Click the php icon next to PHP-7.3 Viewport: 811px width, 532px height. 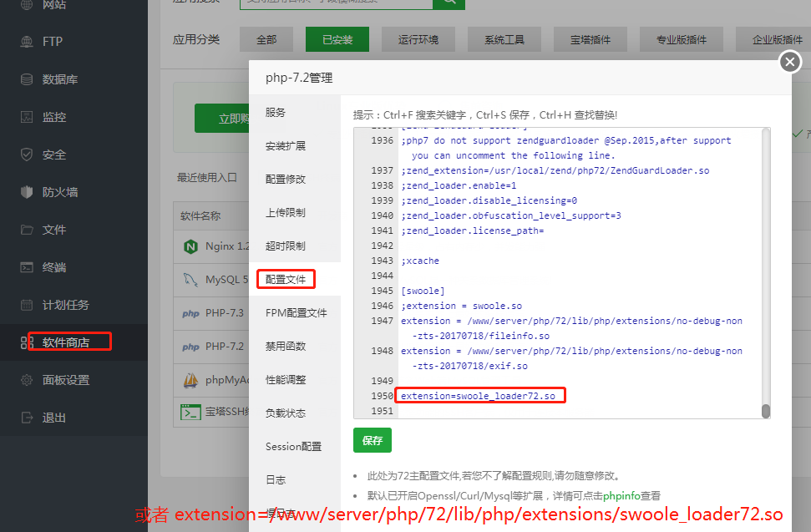tap(190, 313)
